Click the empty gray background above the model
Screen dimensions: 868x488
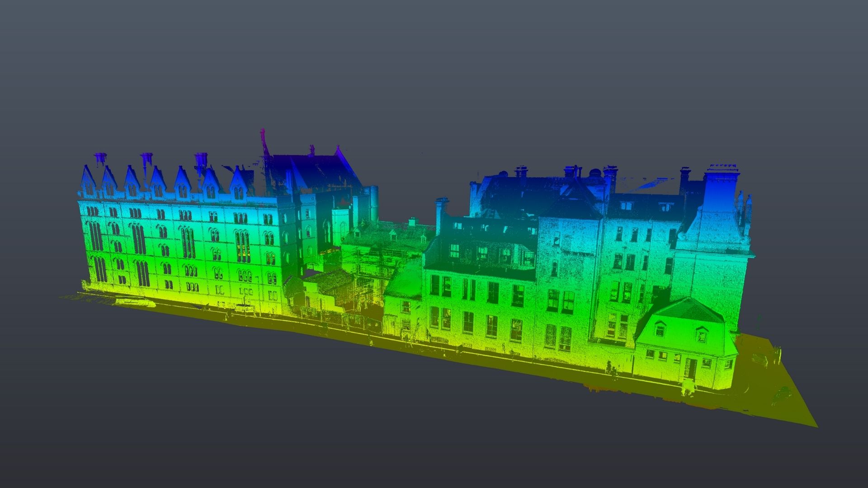[434, 68]
